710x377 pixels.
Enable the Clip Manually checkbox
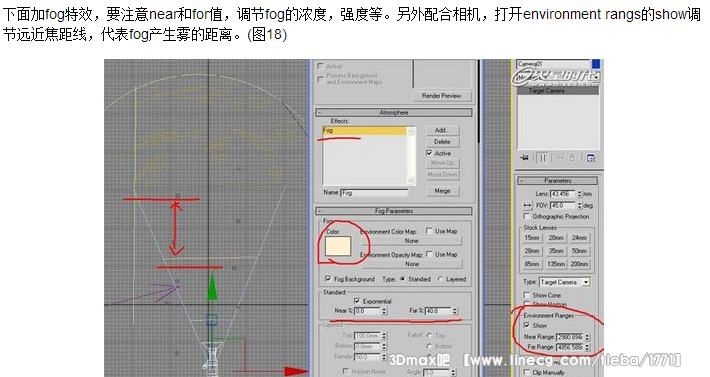527,372
